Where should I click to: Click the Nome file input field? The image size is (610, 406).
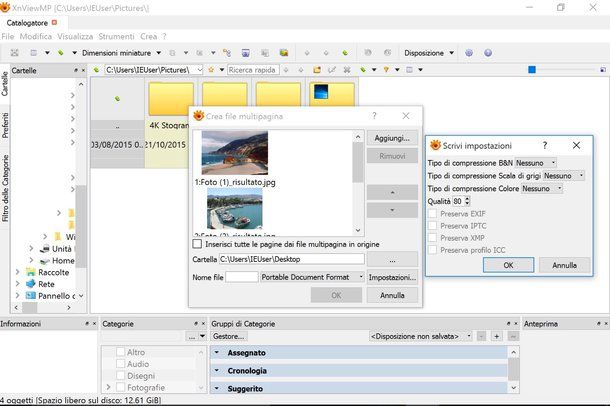(242, 277)
